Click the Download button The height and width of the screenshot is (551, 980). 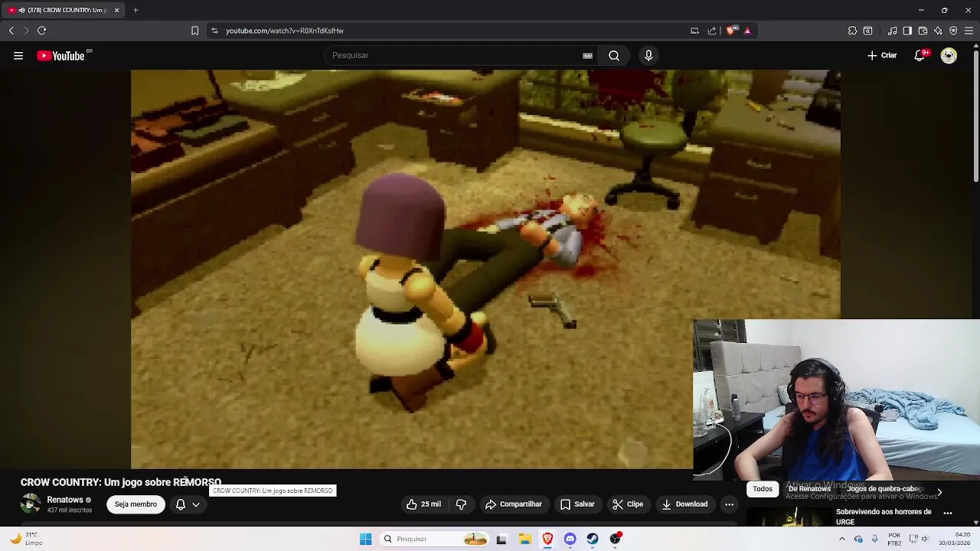pos(684,504)
